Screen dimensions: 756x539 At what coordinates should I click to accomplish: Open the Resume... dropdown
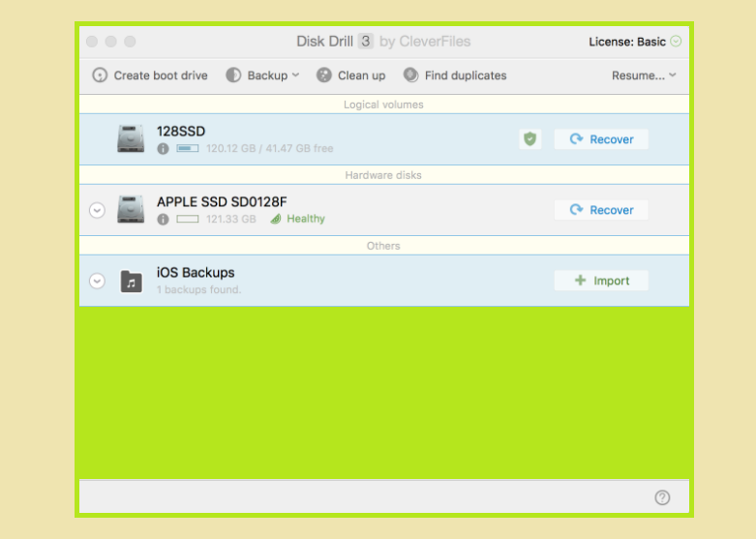(644, 75)
